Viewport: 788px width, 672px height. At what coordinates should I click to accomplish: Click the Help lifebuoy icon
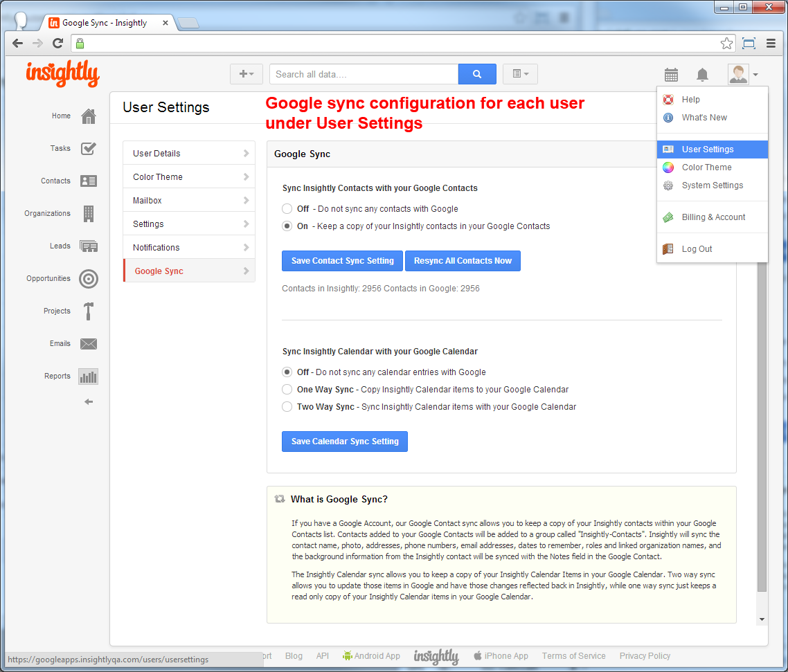pos(668,100)
